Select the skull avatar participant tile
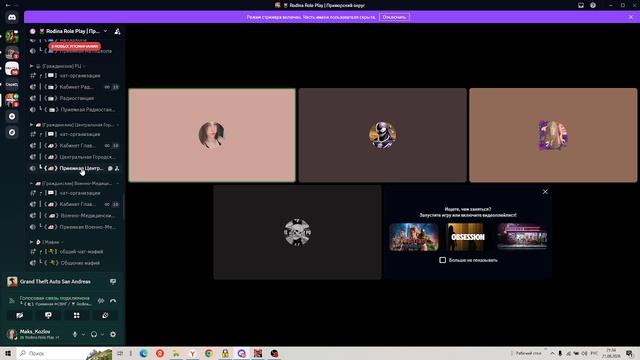The image size is (640, 360). click(297, 232)
